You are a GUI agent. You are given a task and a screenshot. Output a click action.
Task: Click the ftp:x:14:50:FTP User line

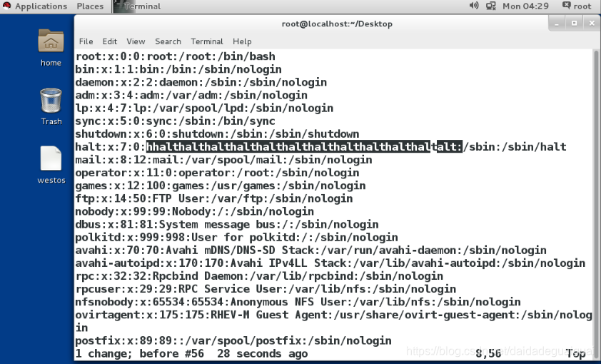(214, 198)
